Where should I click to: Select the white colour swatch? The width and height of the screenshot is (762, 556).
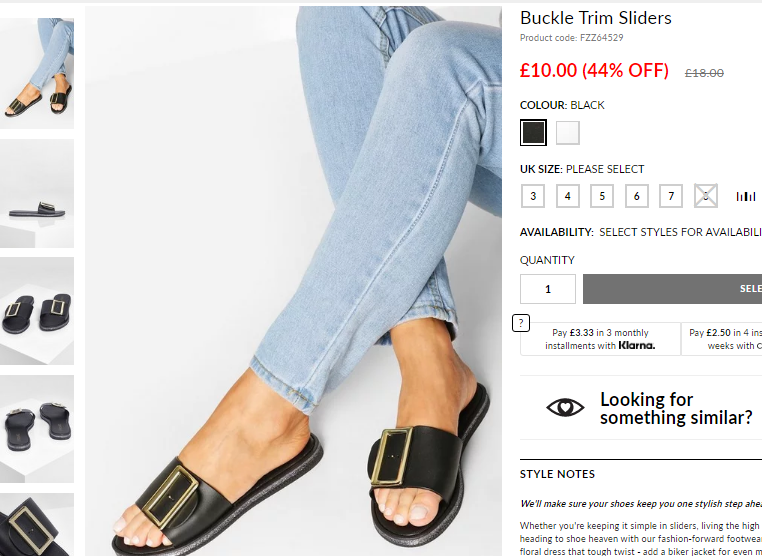coord(568,133)
